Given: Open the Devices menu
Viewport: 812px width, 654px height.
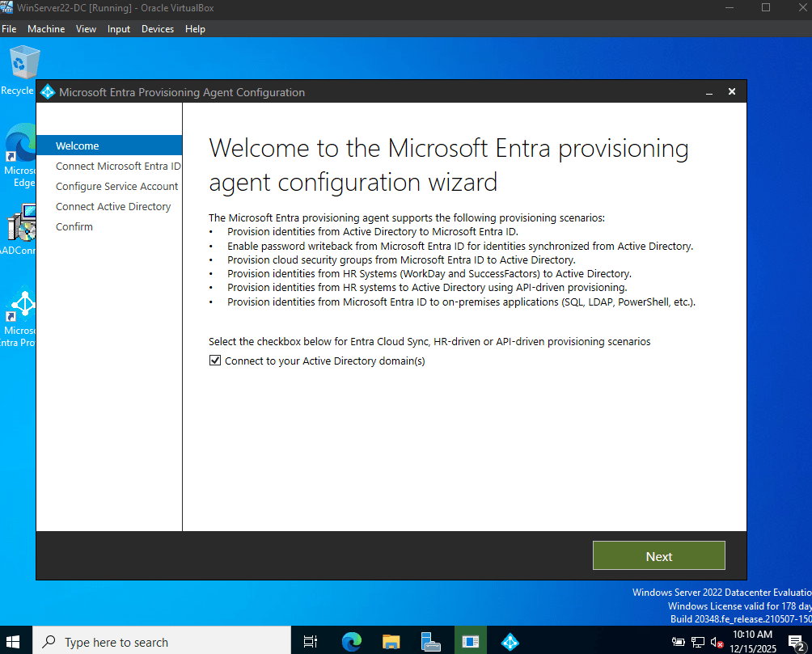Looking at the screenshot, I should tap(158, 29).
